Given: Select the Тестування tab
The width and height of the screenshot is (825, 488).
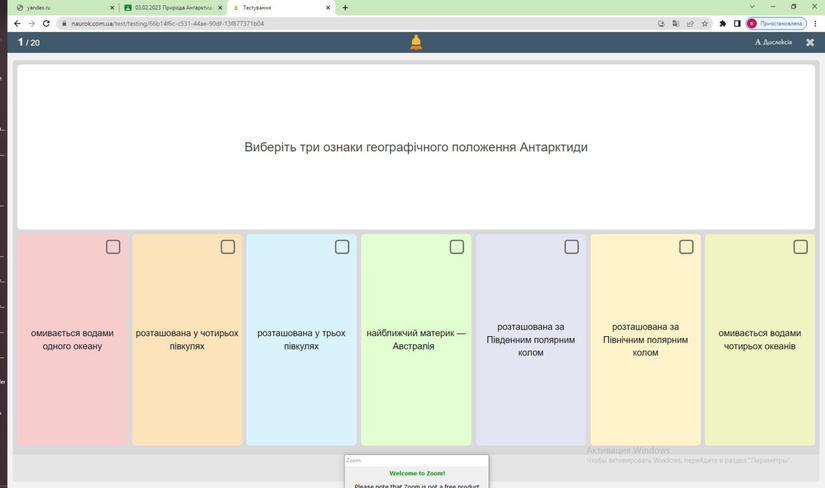Looking at the screenshot, I should click(x=280, y=8).
